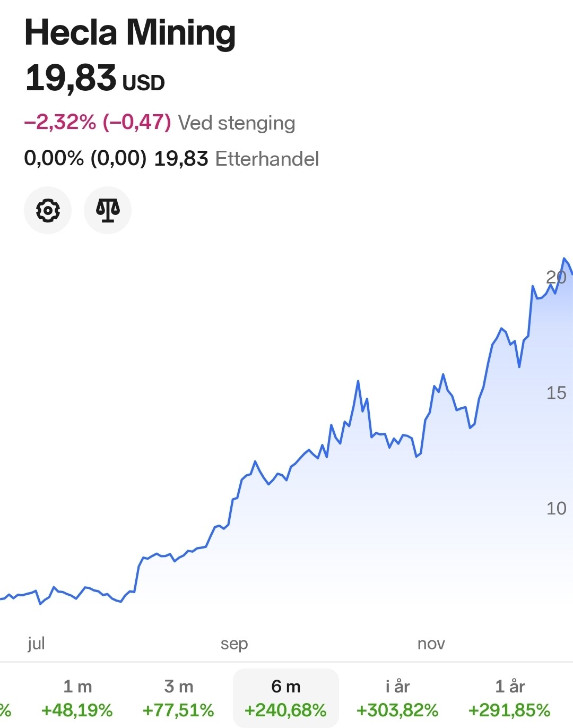The image size is (573, 728).
Task: Choose the selected 6 m range tab
Action: coord(285,698)
